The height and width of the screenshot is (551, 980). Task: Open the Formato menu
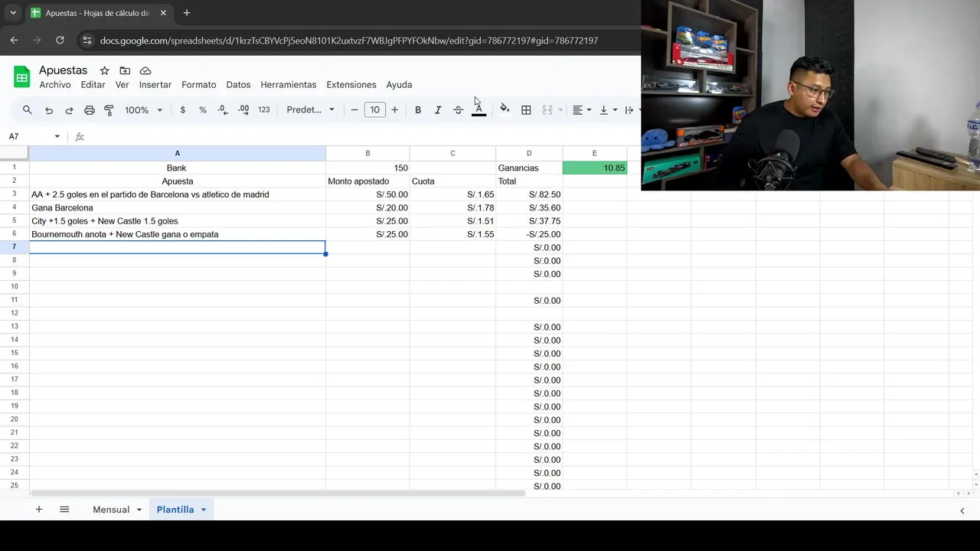199,85
